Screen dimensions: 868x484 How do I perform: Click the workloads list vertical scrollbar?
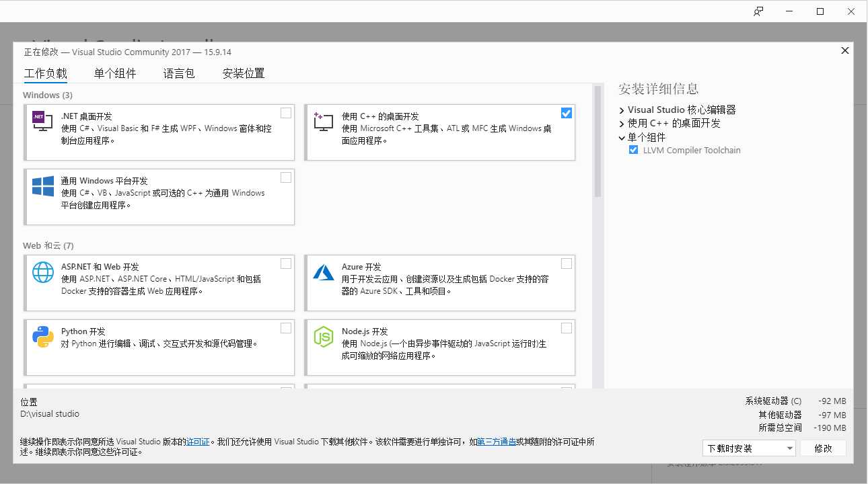point(598,141)
